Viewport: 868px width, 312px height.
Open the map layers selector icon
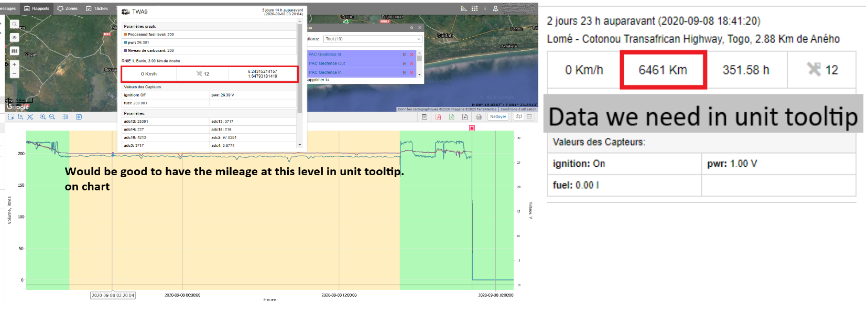pyautogui.click(x=14, y=51)
